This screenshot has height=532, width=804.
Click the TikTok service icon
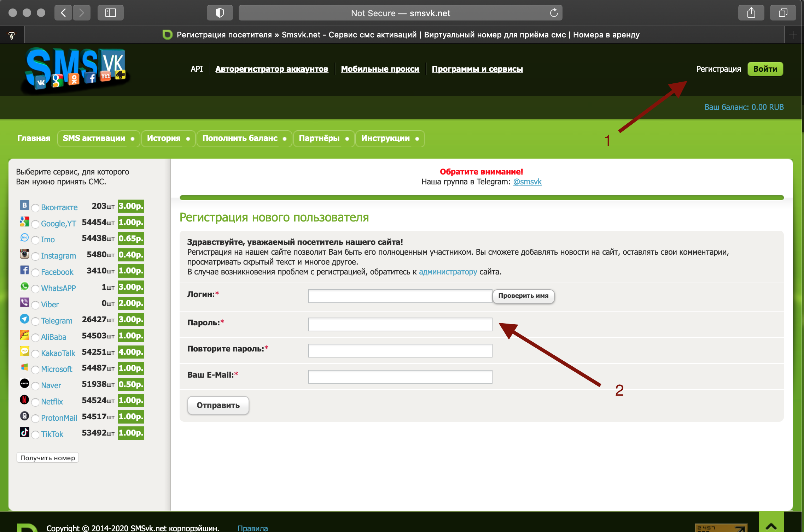(x=24, y=432)
